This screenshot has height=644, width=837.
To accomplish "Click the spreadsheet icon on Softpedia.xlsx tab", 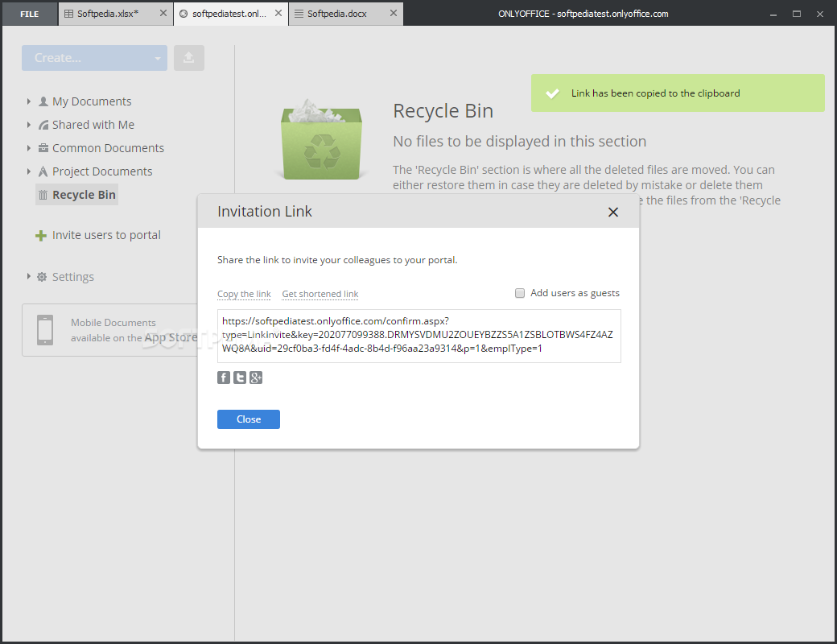I will pyautogui.click(x=68, y=14).
